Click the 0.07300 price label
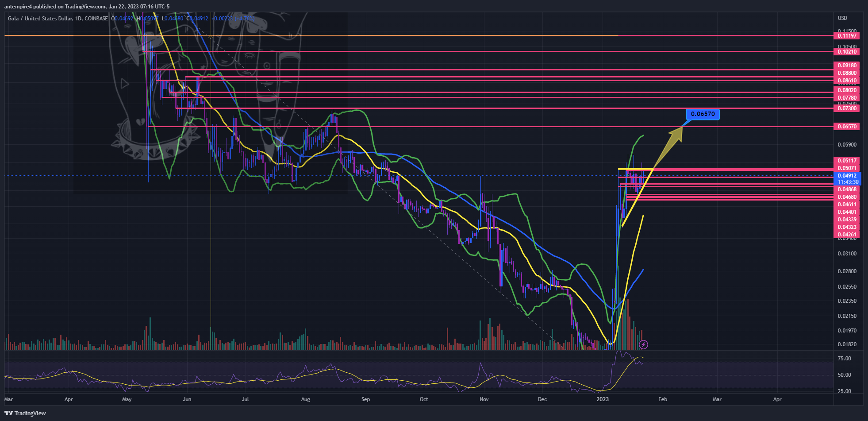 click(847, 108)
